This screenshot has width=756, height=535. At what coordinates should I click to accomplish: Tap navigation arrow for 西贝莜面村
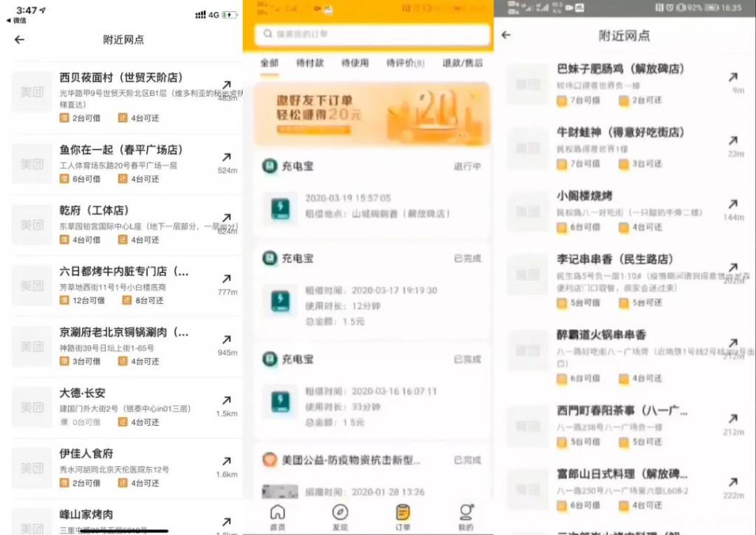click(x=226, y=86)
